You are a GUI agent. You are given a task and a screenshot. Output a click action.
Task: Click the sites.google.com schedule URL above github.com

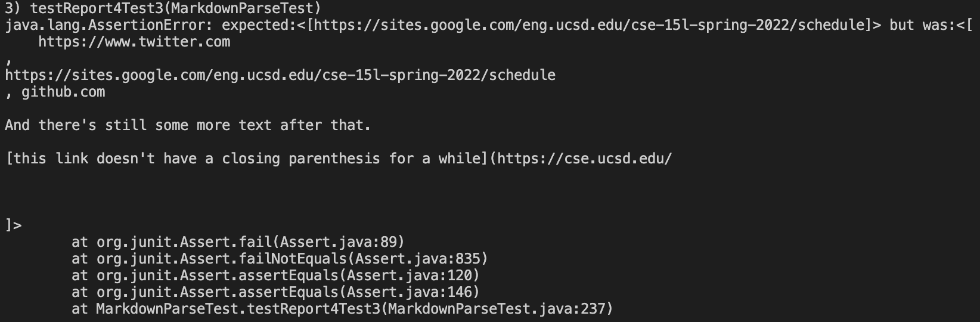coord(280,75)
